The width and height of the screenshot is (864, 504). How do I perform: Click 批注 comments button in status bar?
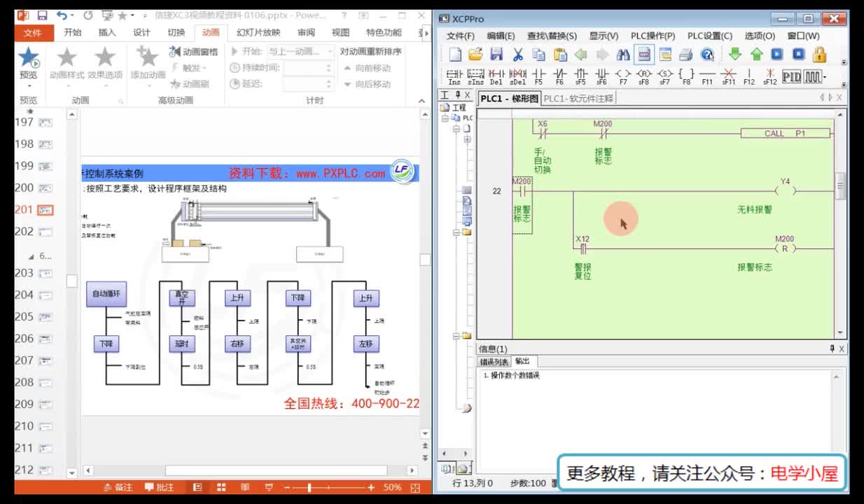(160, 487)
